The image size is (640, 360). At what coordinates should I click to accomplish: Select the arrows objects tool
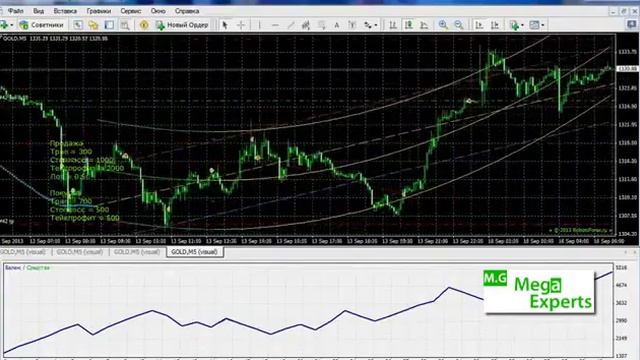click(x=368, y=25)
